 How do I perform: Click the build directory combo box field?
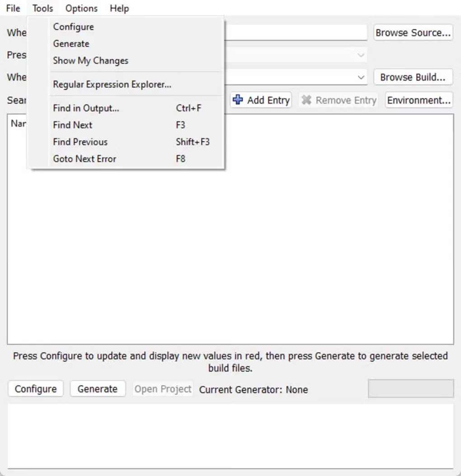click(296, 77)
